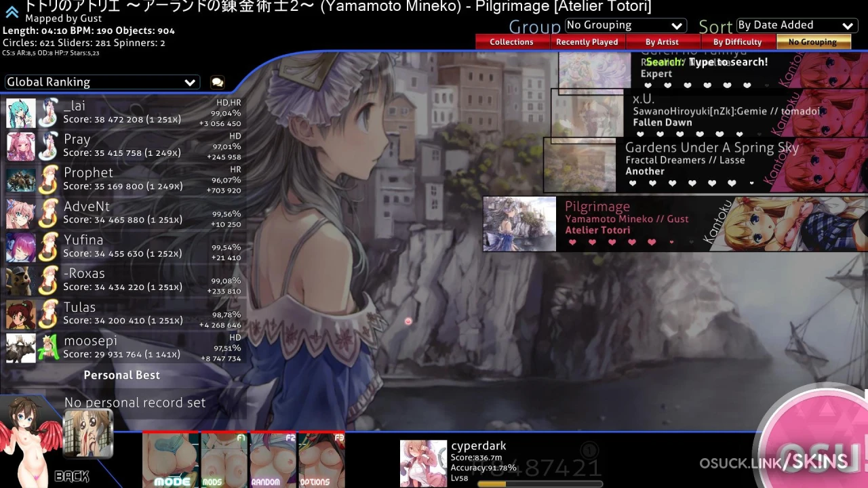The image size is (868, 488).
Task: Click the small thumbnail above Back button
Action: coord(87,434)
